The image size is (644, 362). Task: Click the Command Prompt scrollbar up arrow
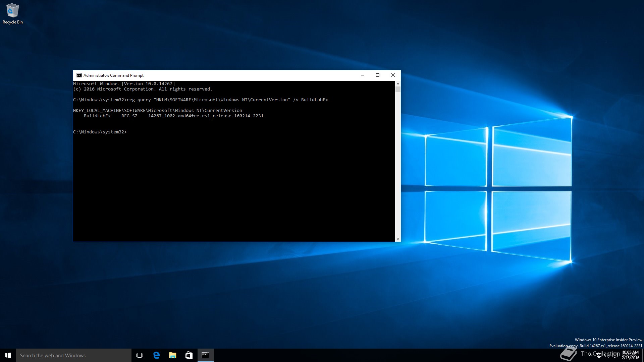click(398, 83)
